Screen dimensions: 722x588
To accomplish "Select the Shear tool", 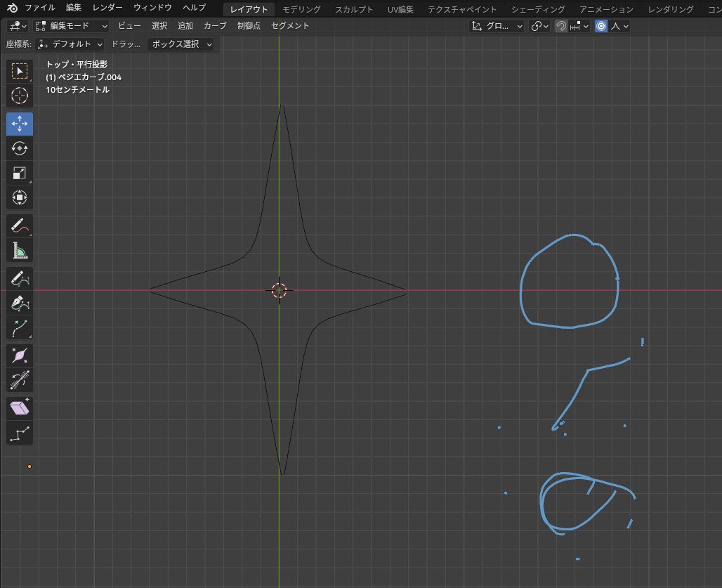I will pos(20,408).
